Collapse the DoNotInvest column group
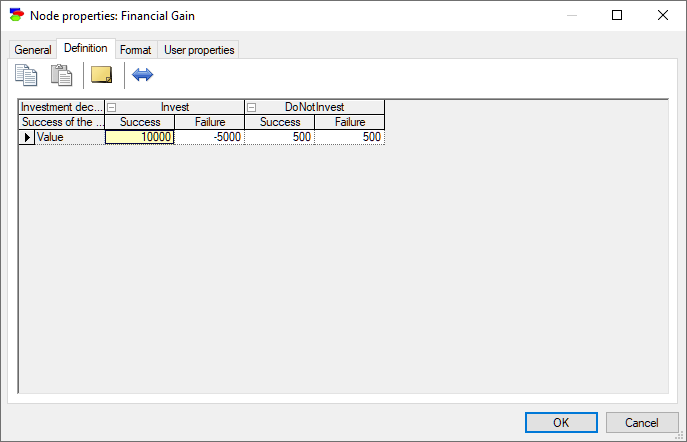Screen dimensions: 687x442 coord(251,107)
